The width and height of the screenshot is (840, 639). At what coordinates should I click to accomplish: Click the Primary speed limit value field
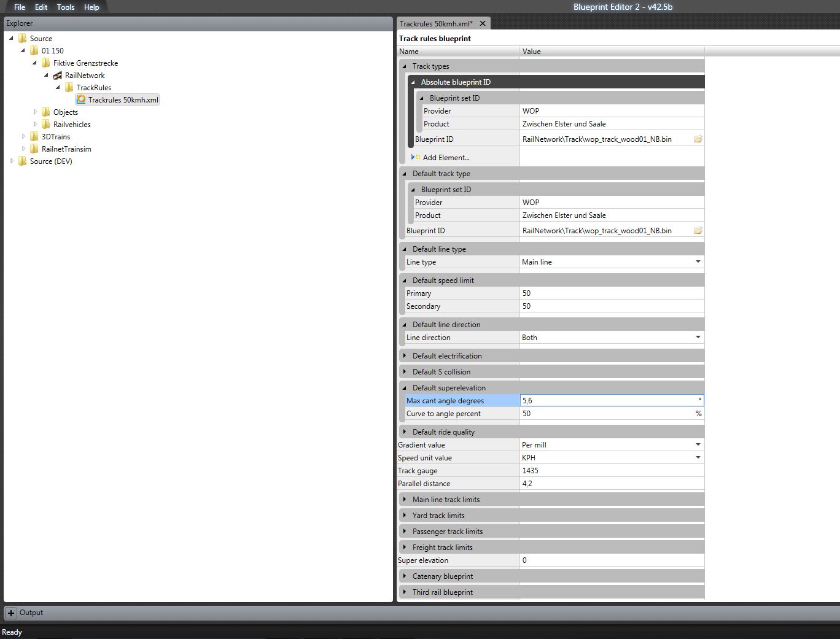(x=611, y=293)
